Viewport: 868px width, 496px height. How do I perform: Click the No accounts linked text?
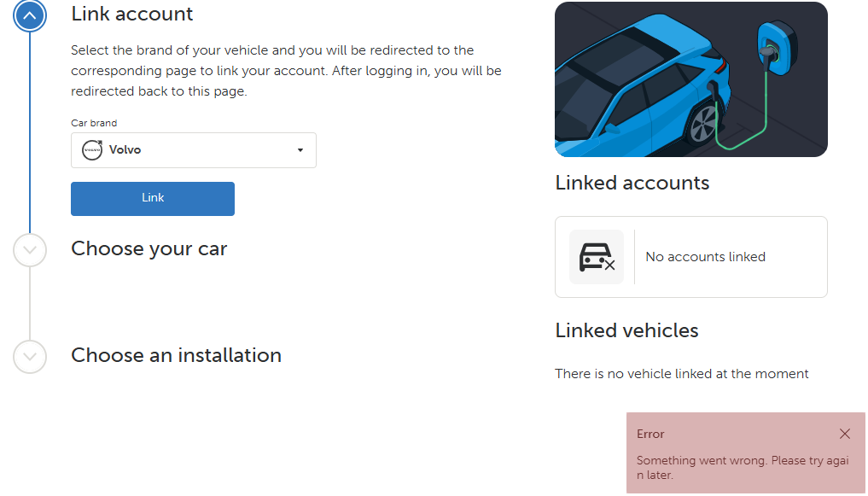[705, 257]
